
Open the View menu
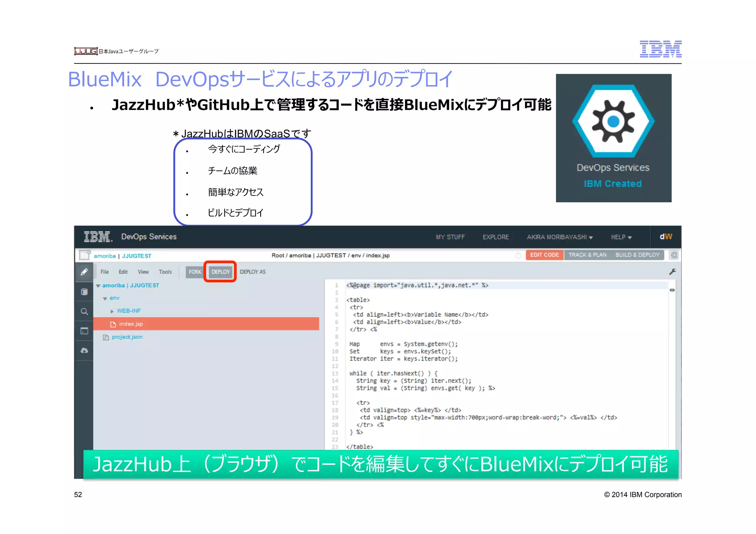(x=143, y=272)
